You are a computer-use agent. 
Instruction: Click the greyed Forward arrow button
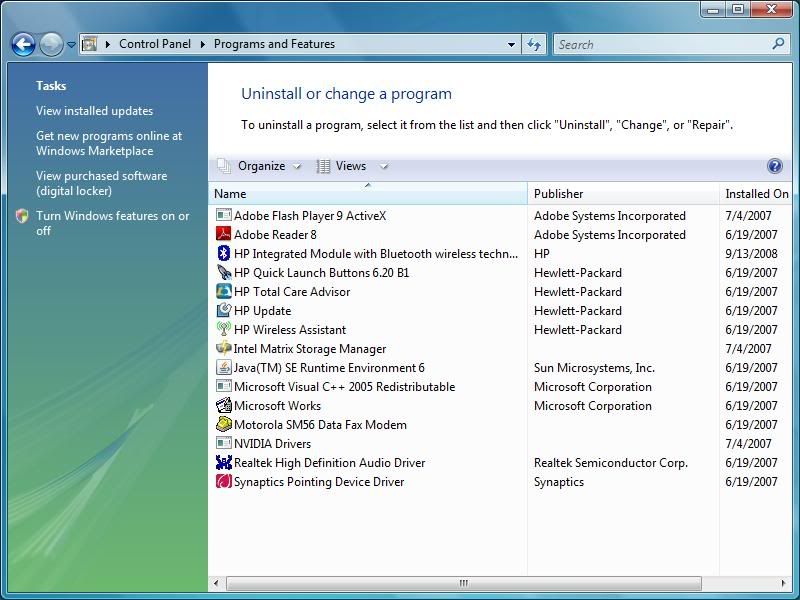pos(51,44)
